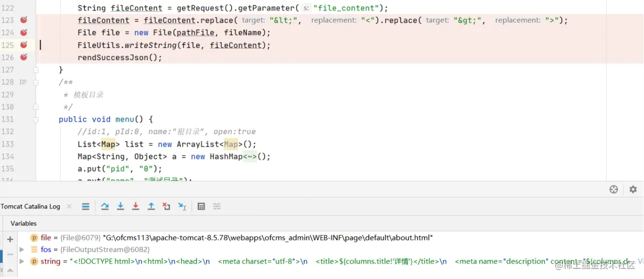644x279 pixels.
Task: Select the file variable row value path
Action: pos(268,238)
